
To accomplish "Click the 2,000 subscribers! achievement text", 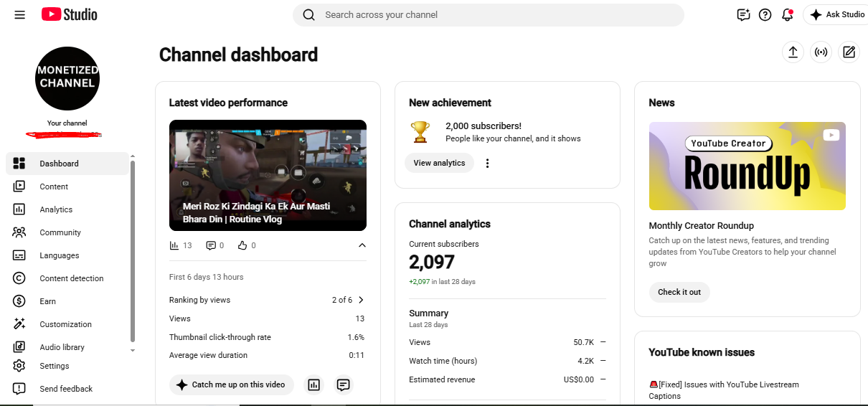I will 483,126.
